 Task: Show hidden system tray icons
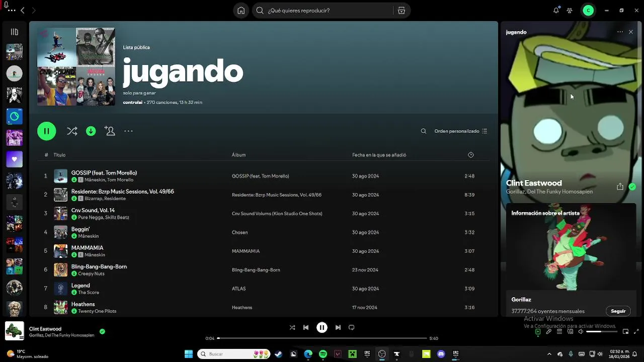point(549,354)
